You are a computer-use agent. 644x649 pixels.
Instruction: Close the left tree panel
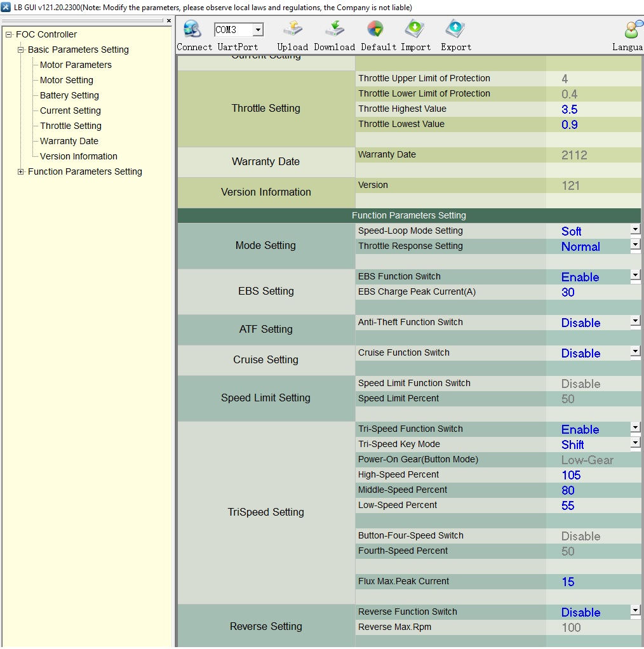tap(169, 21)
